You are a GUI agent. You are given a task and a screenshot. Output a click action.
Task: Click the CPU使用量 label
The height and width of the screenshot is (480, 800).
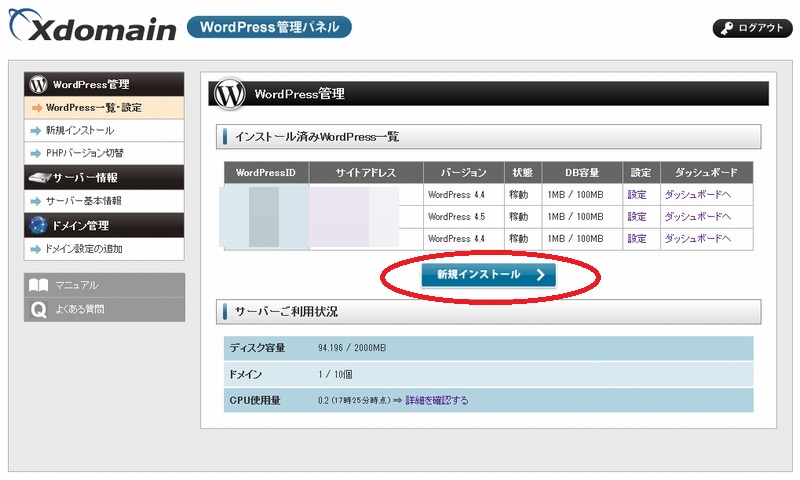coord(255,400)
